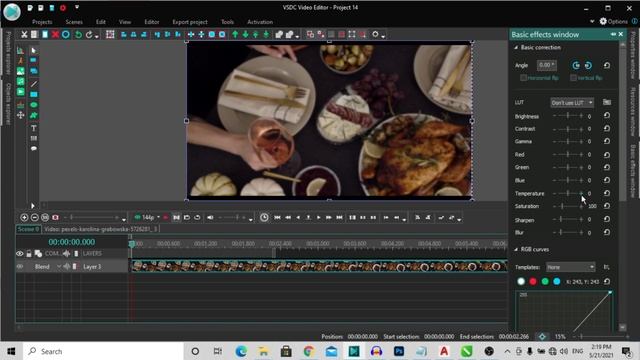
Task: Click the green move-down arrow icon
Action: 245,35
